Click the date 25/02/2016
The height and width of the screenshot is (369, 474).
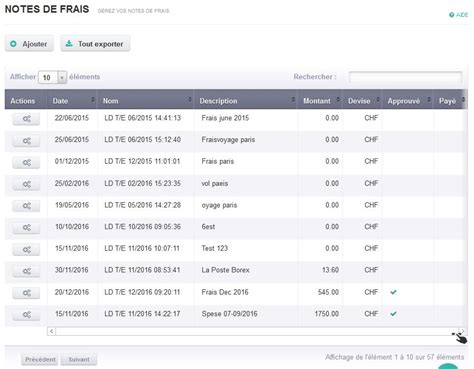point(72,183)
